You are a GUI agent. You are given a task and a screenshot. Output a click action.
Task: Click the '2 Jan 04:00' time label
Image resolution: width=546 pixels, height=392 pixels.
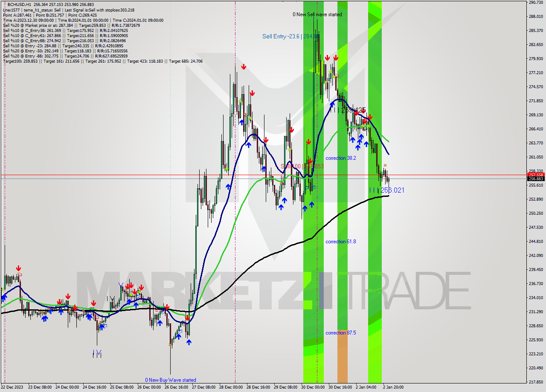[366, 387]
